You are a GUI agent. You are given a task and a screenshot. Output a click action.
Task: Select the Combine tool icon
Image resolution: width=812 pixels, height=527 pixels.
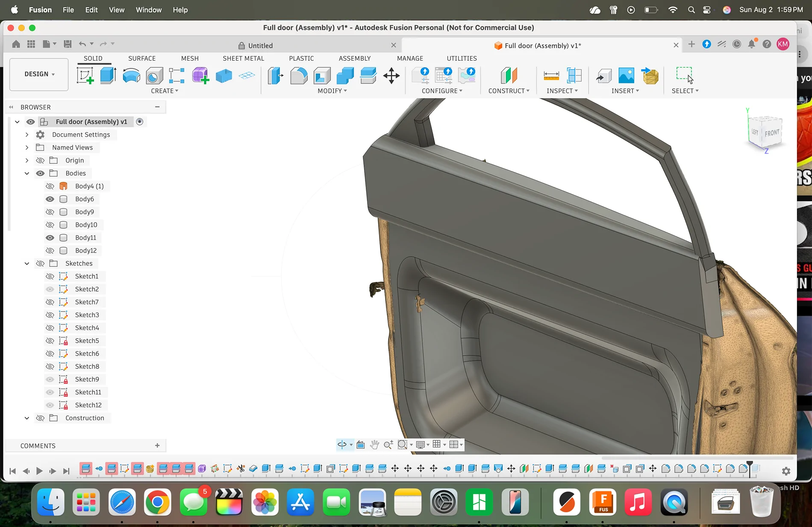[345, 76]
